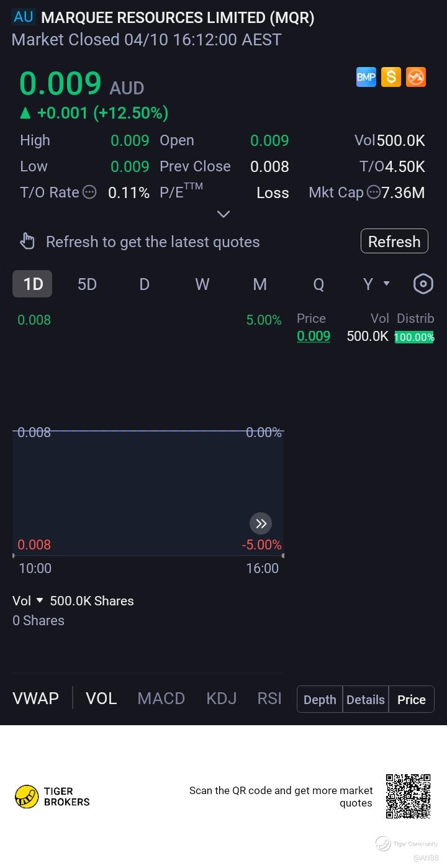Expand more quote details chevron

pos(223,214)
